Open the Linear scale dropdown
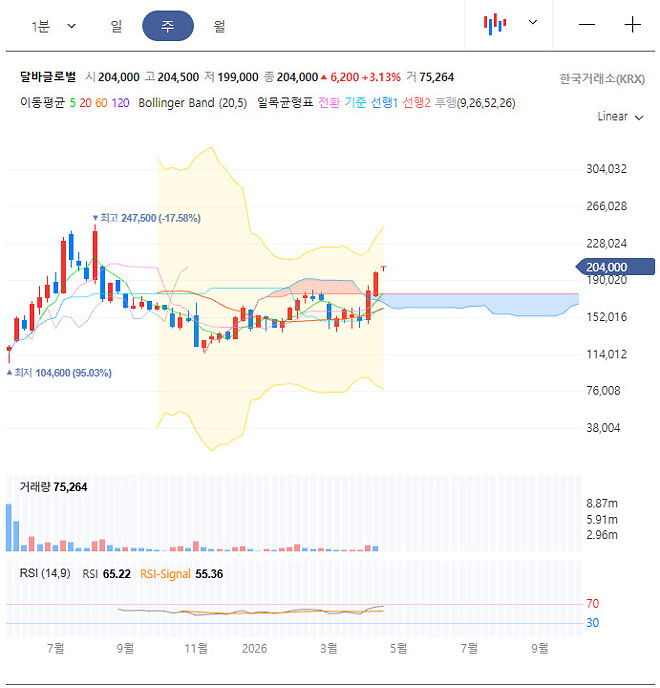 (x=620, y=117)
